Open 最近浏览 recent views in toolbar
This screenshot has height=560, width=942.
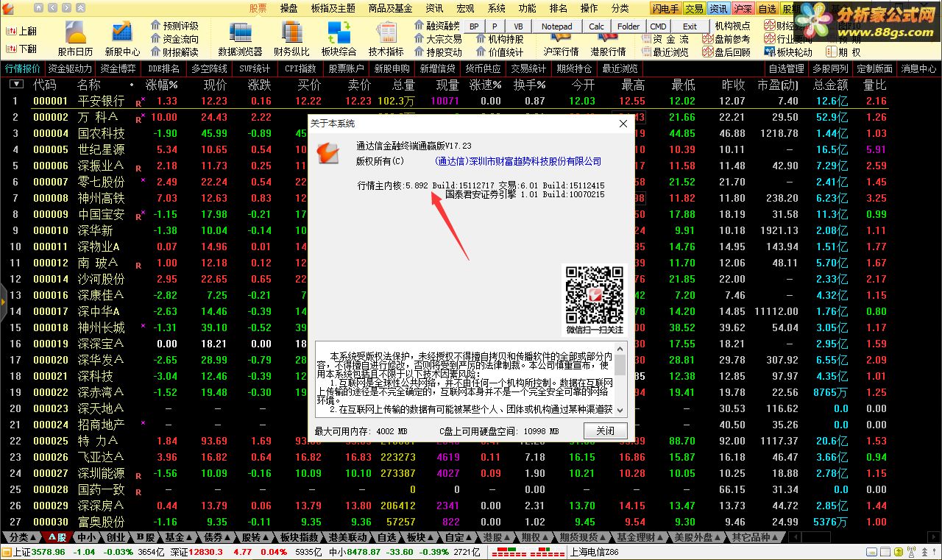[x=665, y=52]
